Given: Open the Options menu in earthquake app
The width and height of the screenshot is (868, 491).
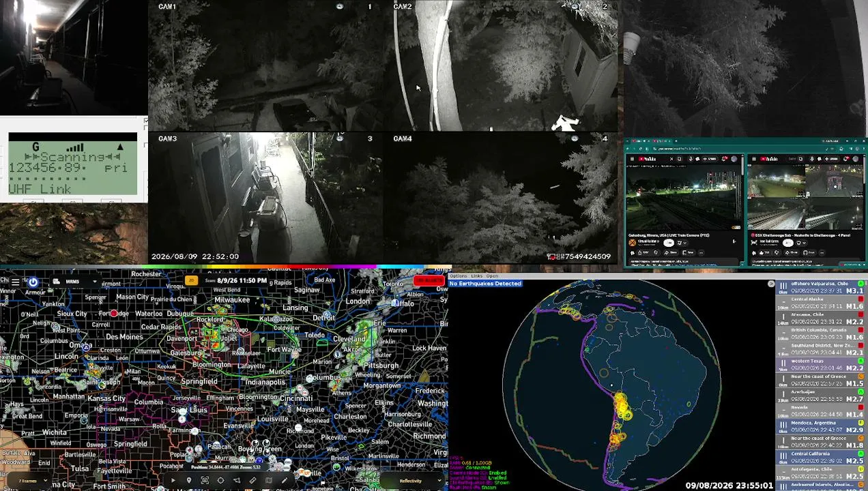Looking at the screenshot, I should click(x=459, y=276).
